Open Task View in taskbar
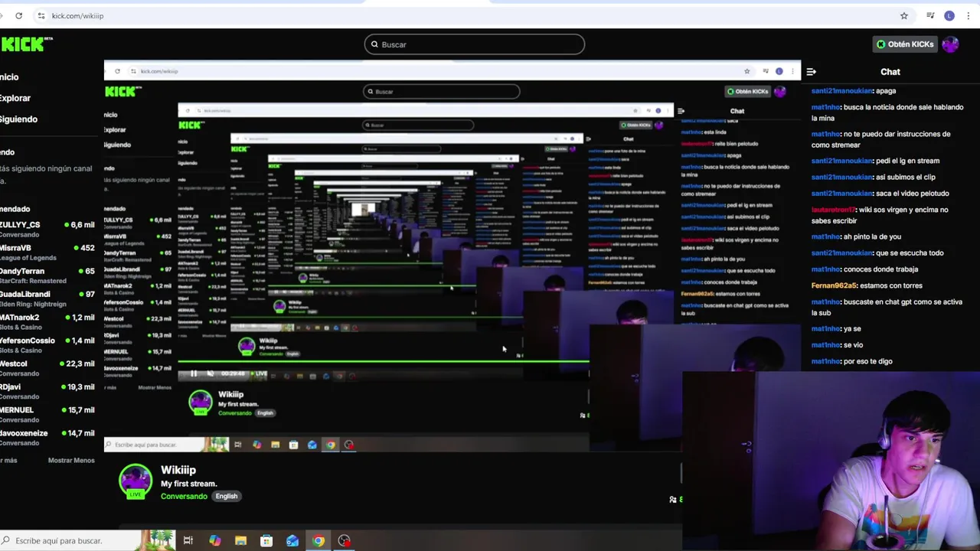This screenshot has width=980, height=551. (x=188, y=541)
